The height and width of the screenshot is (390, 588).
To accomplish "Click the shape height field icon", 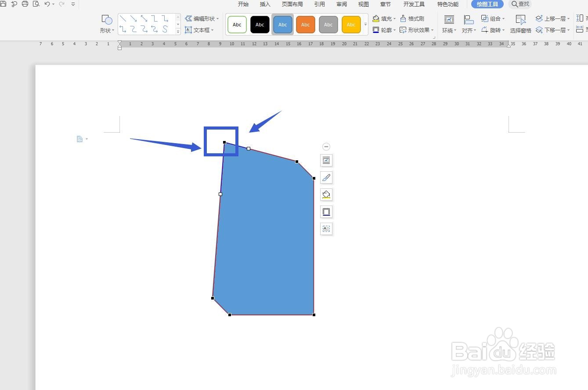I will [x=580, y=18].
